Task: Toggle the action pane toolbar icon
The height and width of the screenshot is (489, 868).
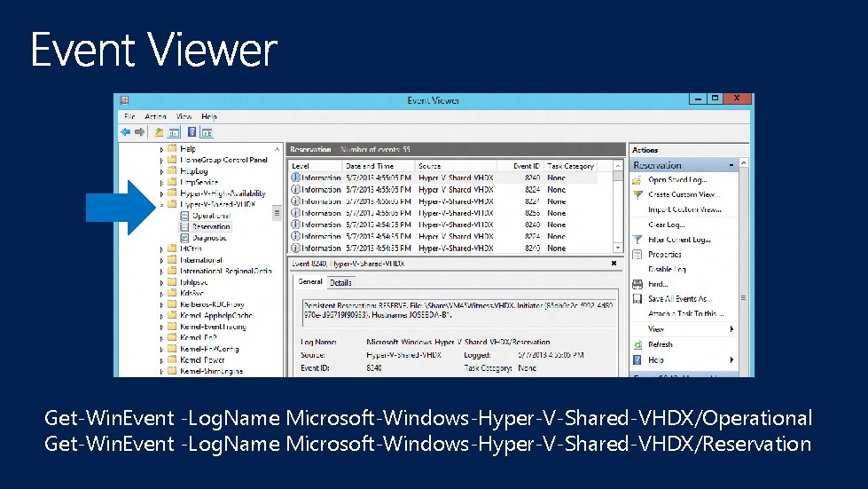Action: click(207, 132)
